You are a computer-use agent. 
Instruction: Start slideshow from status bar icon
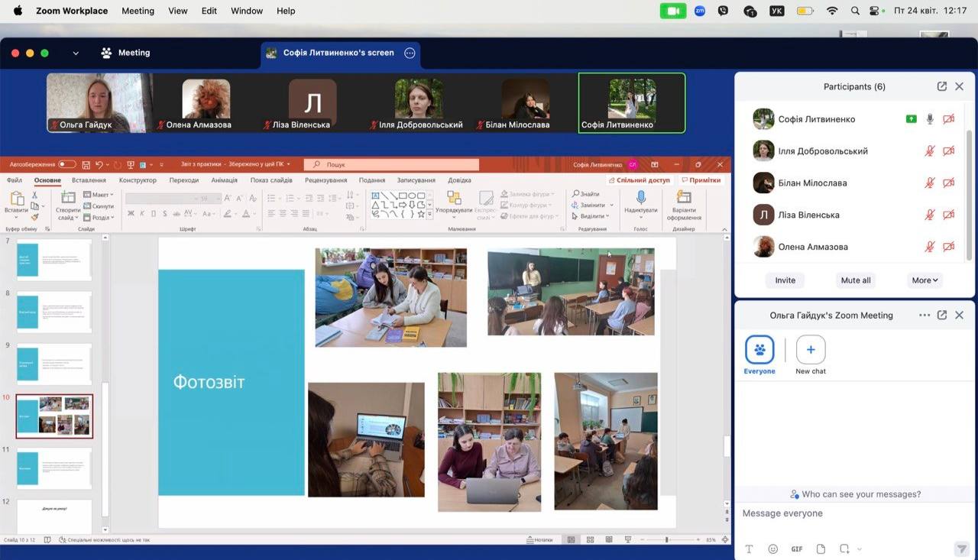(627, 539)
